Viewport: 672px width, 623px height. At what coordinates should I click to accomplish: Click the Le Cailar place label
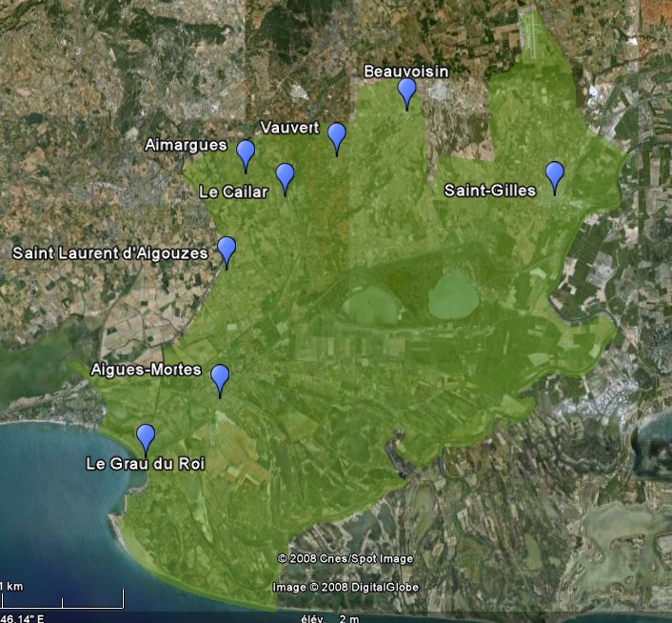233,191
